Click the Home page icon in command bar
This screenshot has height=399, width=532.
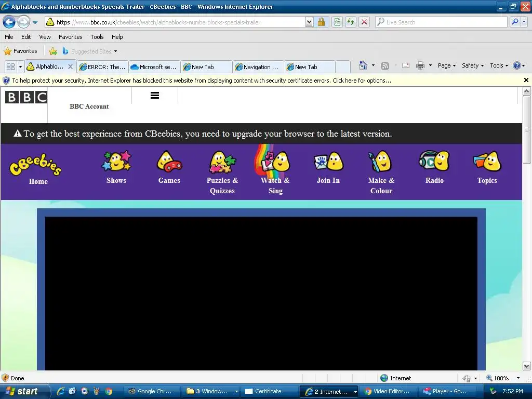(363, 65)
